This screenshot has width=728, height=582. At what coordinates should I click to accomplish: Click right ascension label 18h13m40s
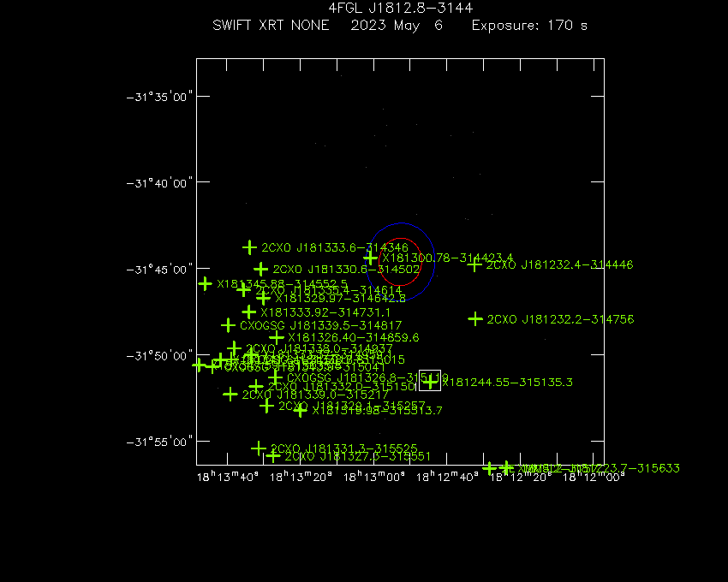228,477
